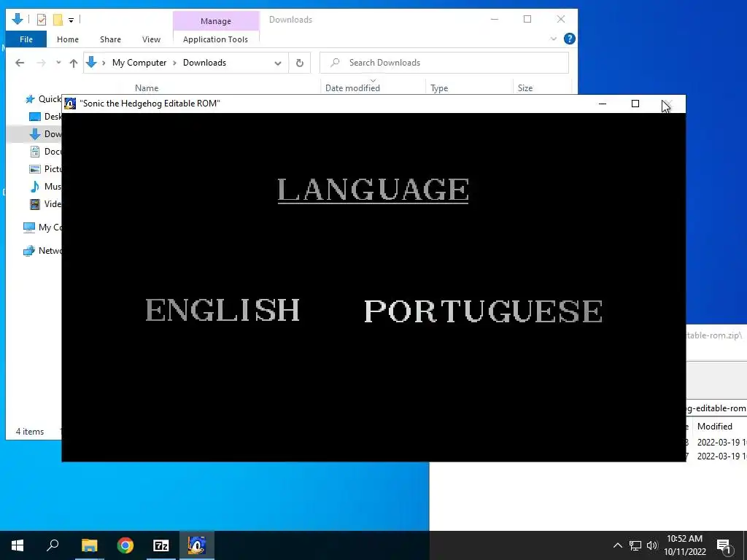Click My Computer in address breadcrumb
Viewport: 747px width, 560px height.
coord(139,63)
